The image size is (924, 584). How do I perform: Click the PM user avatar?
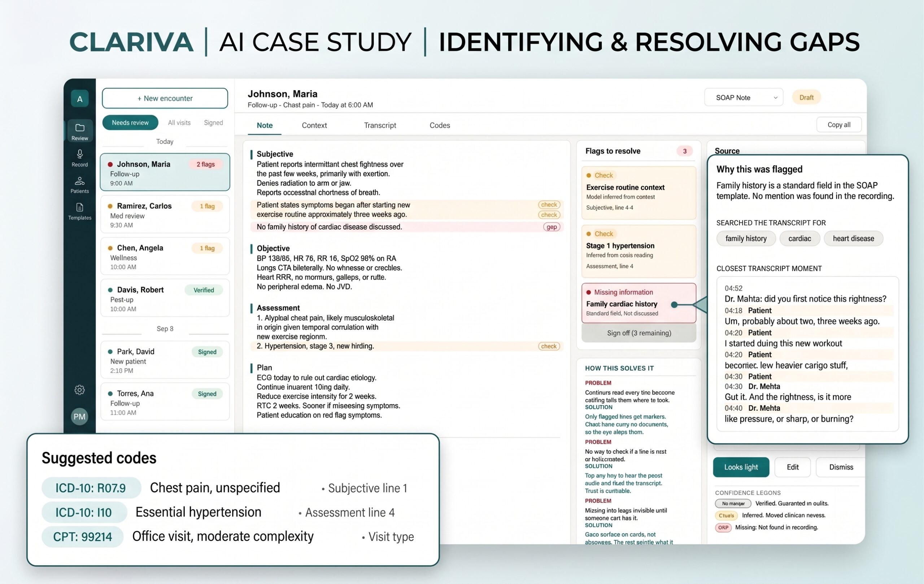(79, 416)
